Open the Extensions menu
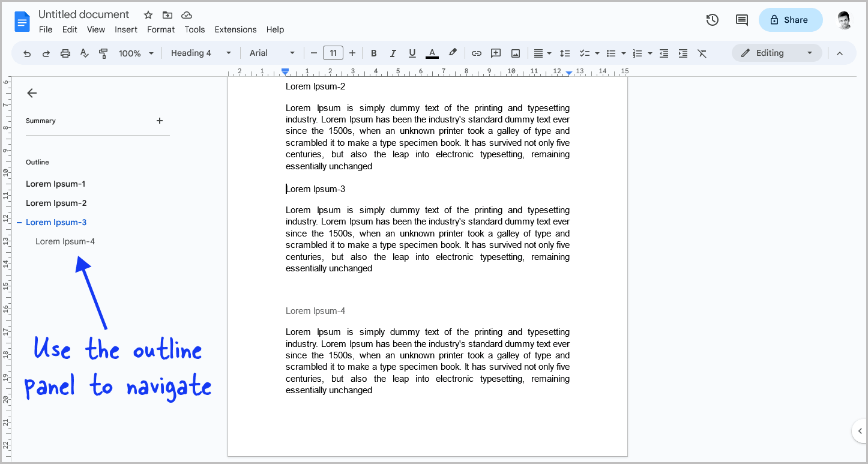868x464 pixels. (235, 29)
